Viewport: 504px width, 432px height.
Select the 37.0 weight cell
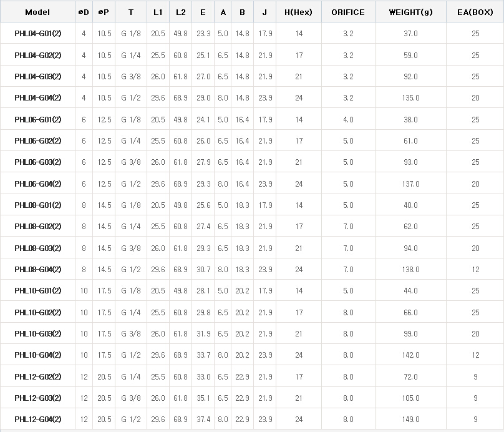[x=410, y=34]
